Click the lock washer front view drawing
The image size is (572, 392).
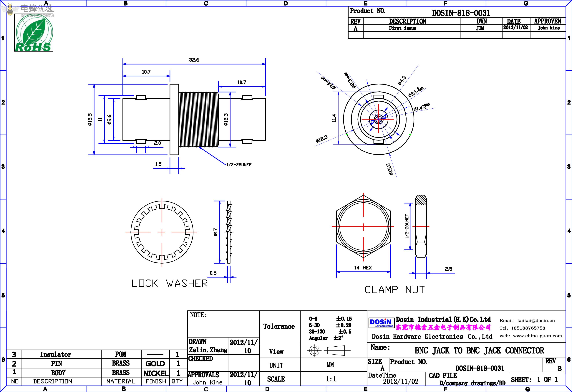click(162, 232)
